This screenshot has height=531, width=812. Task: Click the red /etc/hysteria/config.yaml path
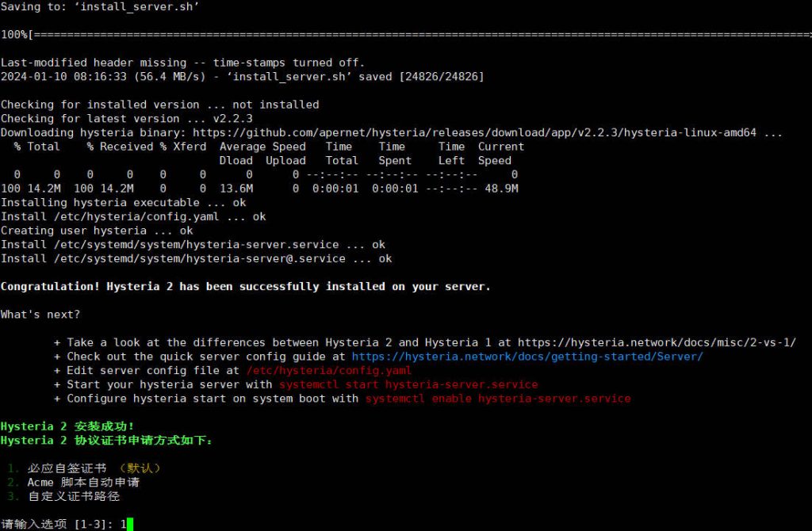pos(329,371)
